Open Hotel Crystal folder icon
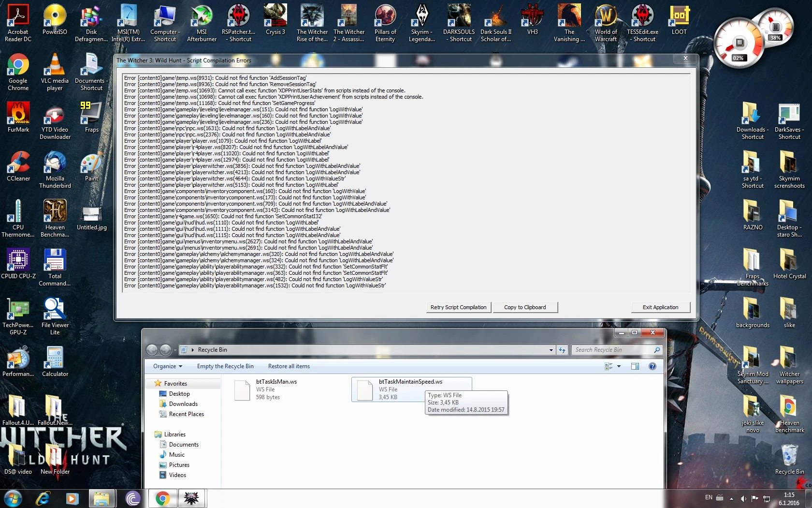812x508 pixels. [x=789, y=264]
